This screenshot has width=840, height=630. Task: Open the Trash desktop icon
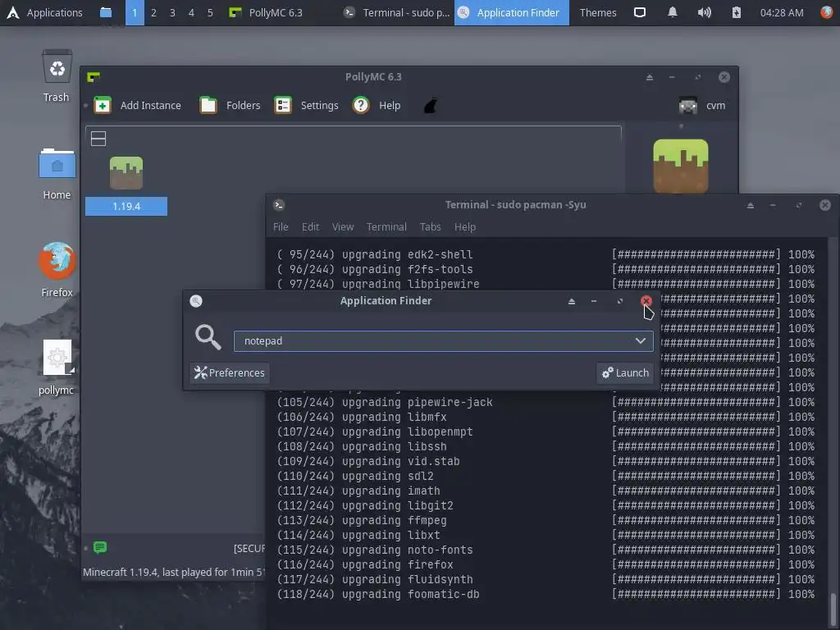[57, 75]
